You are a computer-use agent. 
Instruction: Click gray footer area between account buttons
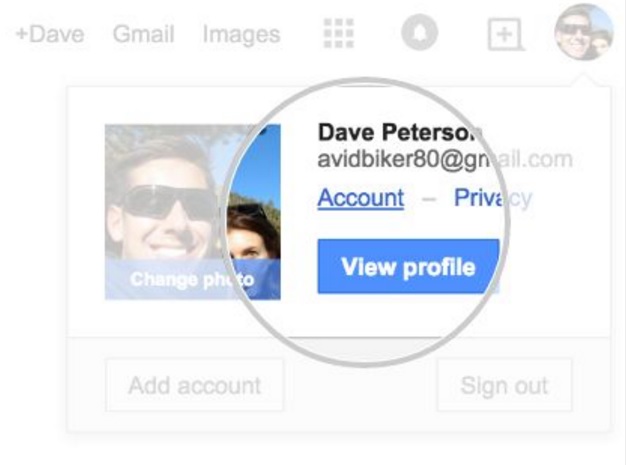[360, 385]
